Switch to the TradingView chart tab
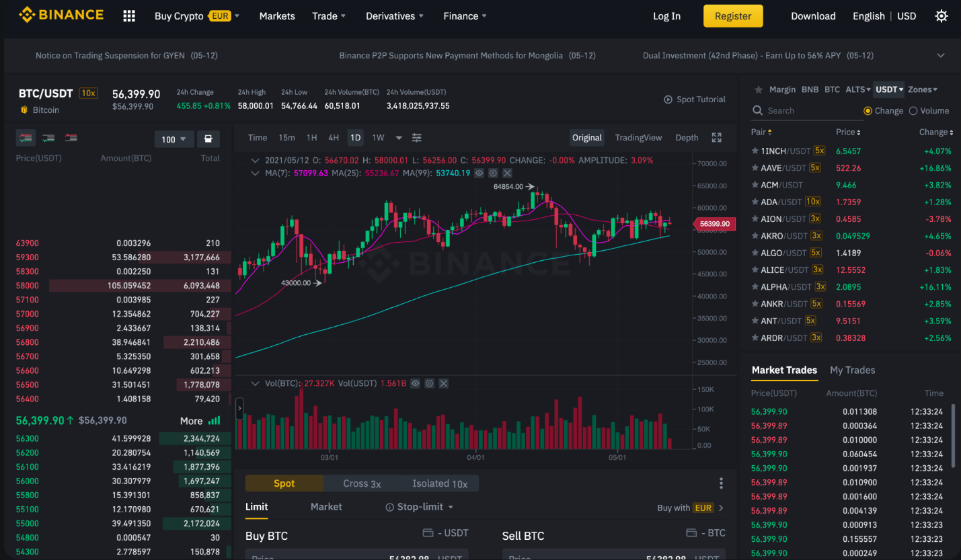The height and width of the screenshot is (560, 961). (638, 138)
